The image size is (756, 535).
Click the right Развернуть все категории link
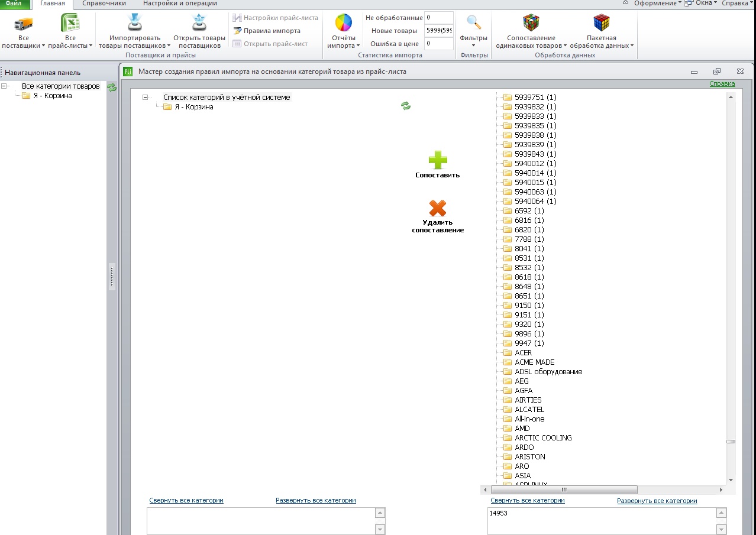pos(657,501)
